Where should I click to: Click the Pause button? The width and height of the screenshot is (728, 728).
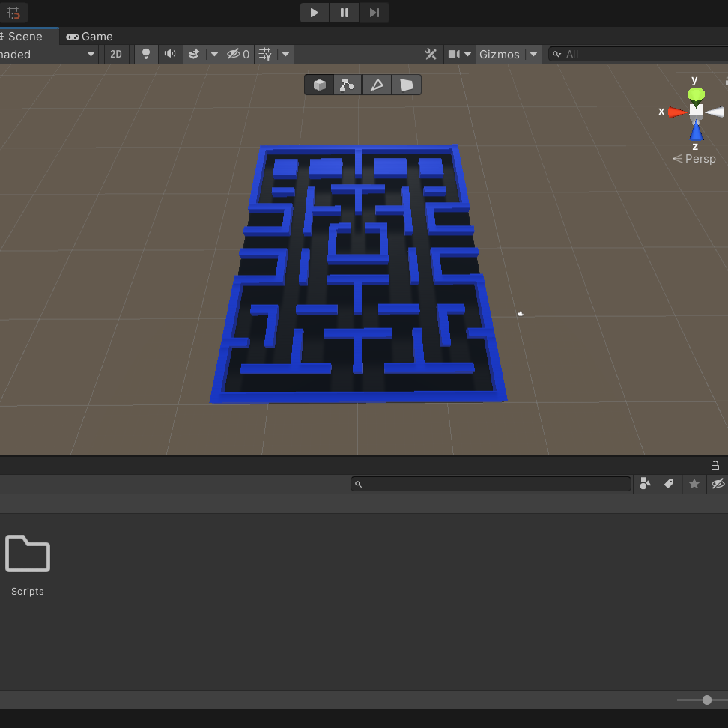[344, 13]
